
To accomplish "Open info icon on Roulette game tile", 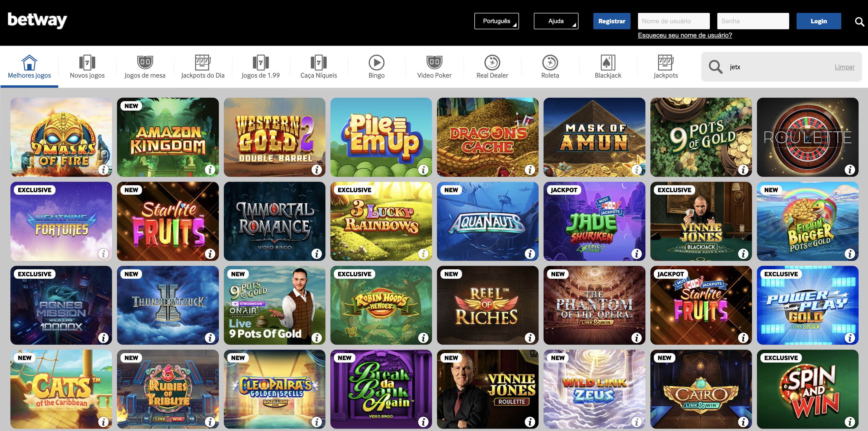I will (850, 170).
